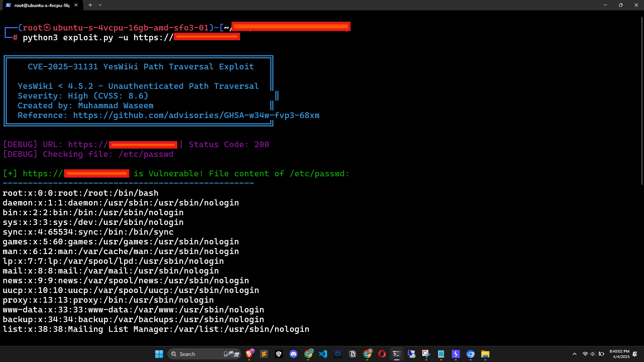Click the 'Checking file: /etc/passwd' debug line

click(88, 154)
